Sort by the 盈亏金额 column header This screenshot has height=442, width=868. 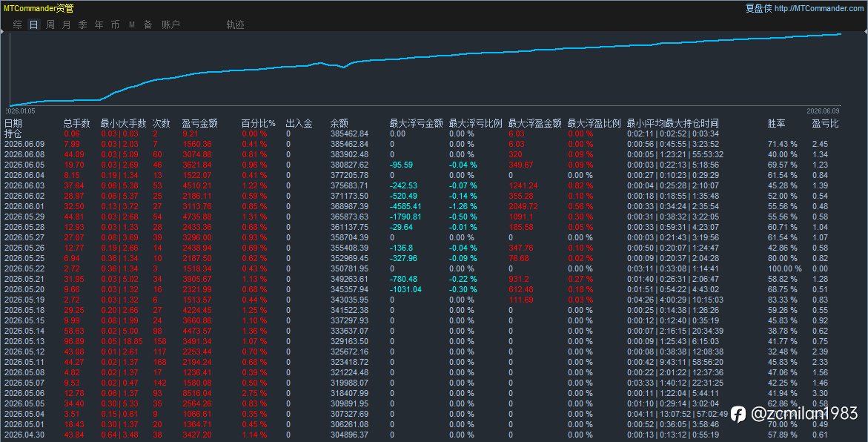coord(200,123)
